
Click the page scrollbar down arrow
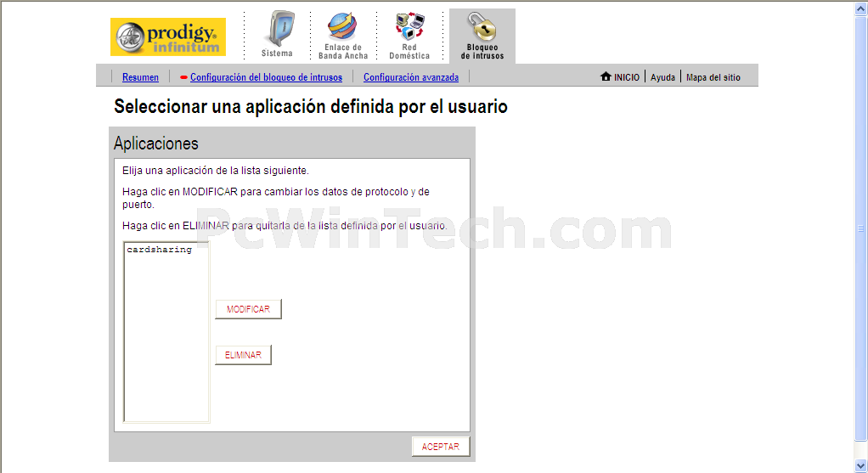[x=861, y=465]
